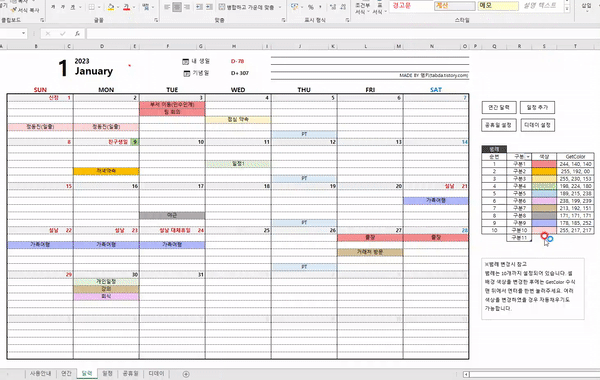Click decrease decimal icon
Image resolution: width=600 pixels, height=380 pixels.
coord(343,7)
